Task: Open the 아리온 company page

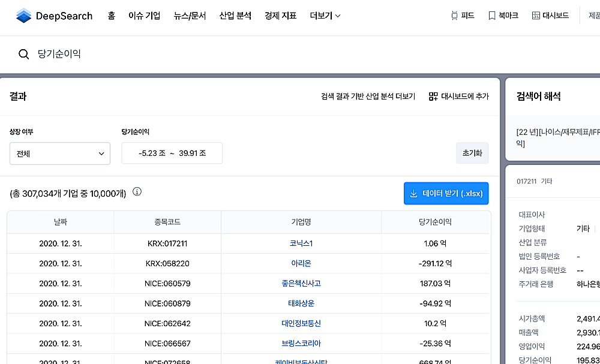Action: tap(301, 263)
